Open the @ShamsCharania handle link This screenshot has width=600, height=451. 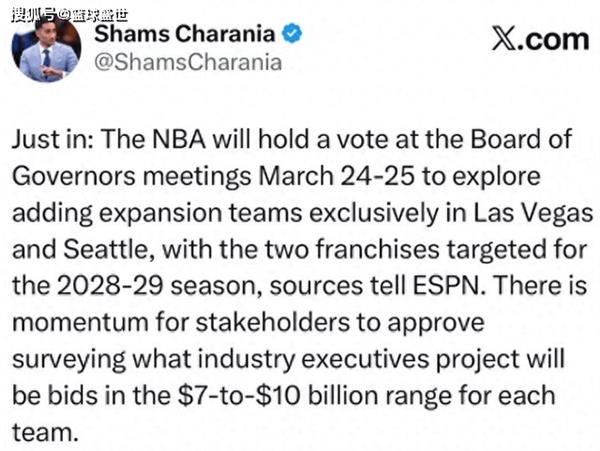[x=188, y=63]
